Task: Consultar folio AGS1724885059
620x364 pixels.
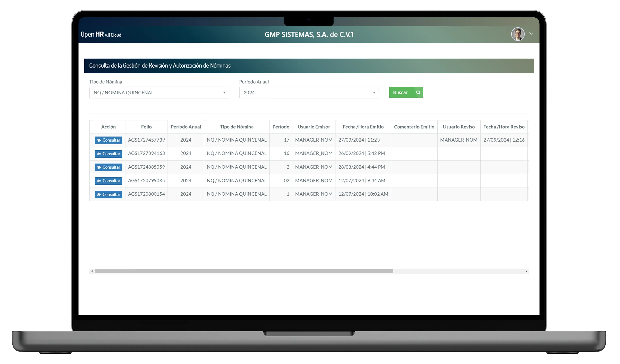Action: pyautogui.click(x=108, y=167)
